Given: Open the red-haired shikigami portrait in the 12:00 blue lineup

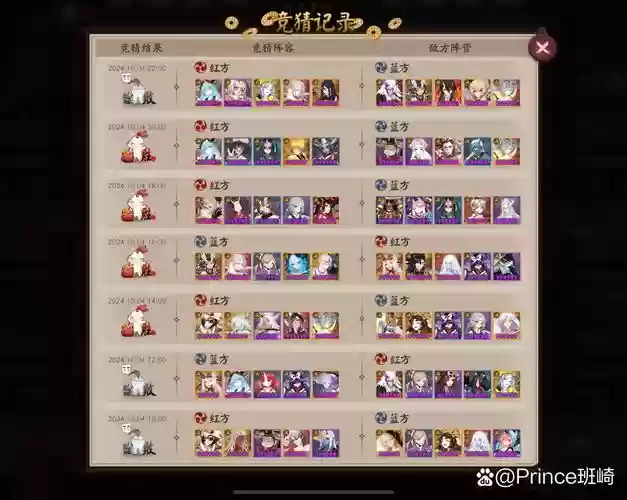Looking at the screenshot, I should point(267,384).
